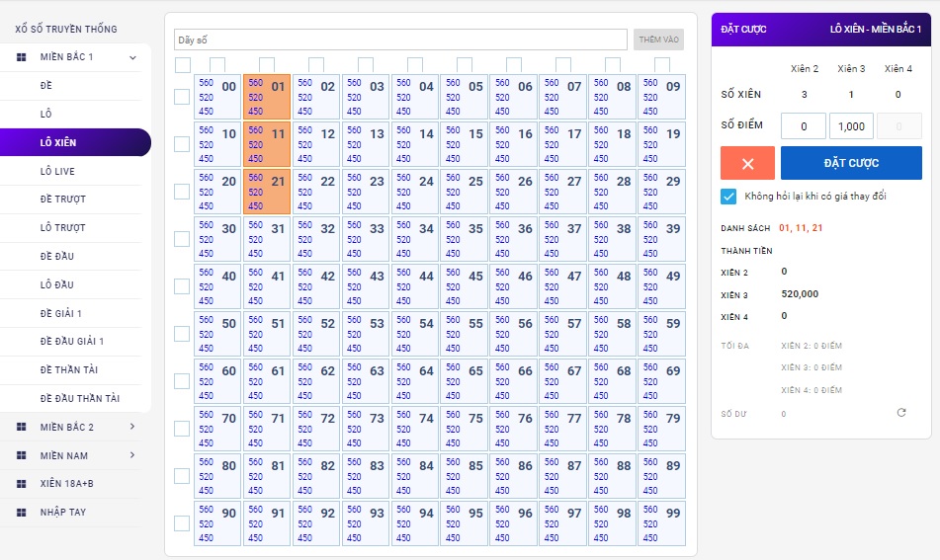Image resolution: width=940 pixels, height=560 pixels.
Task: Select number 19 in the grid
Action: pyautogui.click(x=662, y=144)
